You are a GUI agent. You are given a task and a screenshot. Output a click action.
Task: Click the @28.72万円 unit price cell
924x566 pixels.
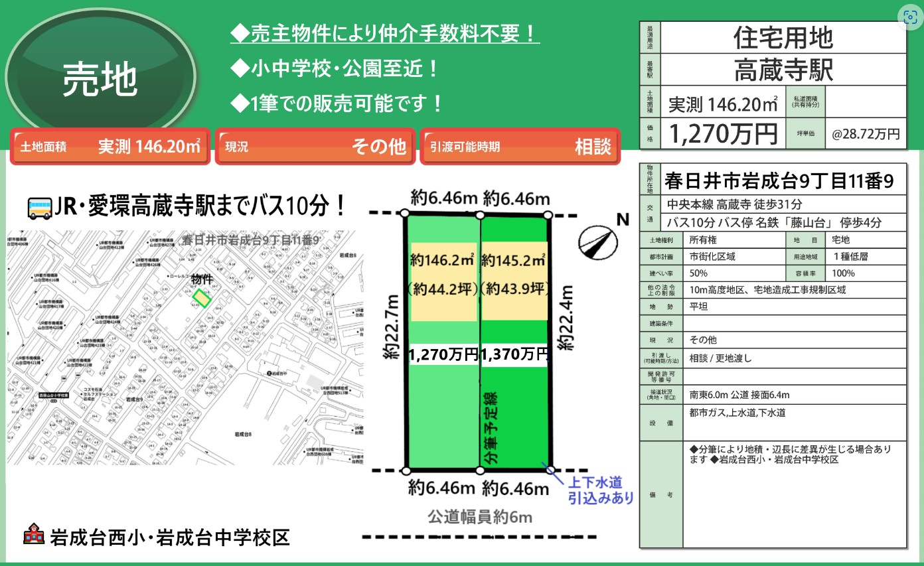(866, 134)
